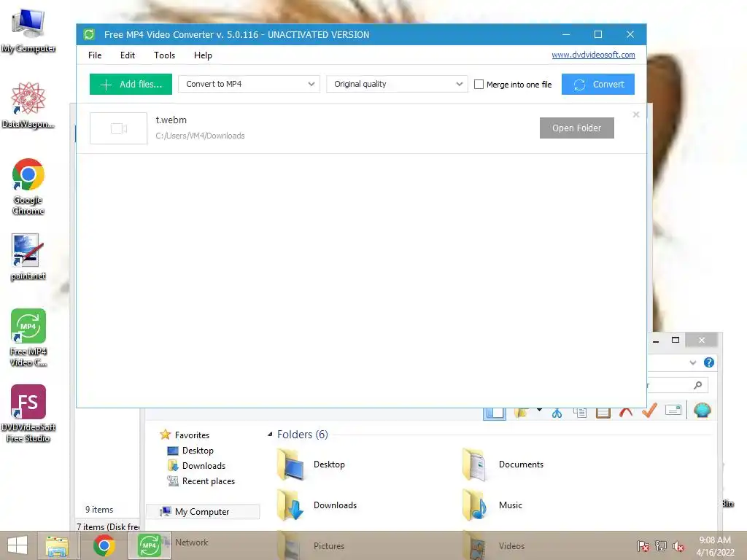
Task: Open the folder dropdown arrow in the Explorer toolbar
Action: [x=539, y=410]
